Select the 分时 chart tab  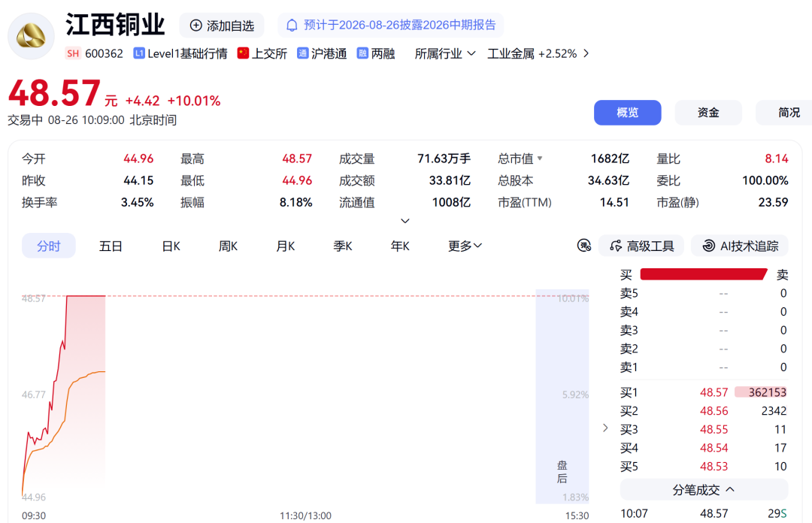(x=49, y=246)
